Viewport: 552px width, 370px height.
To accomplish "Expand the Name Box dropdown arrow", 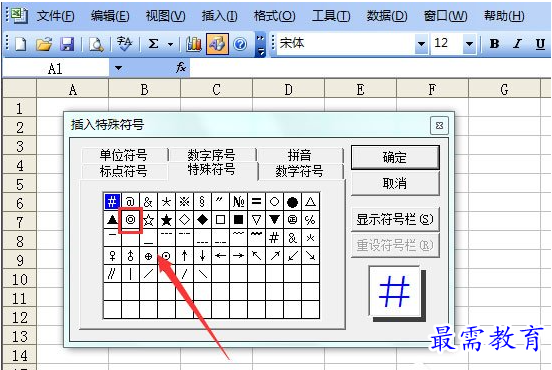I will (x=119, y=68).
